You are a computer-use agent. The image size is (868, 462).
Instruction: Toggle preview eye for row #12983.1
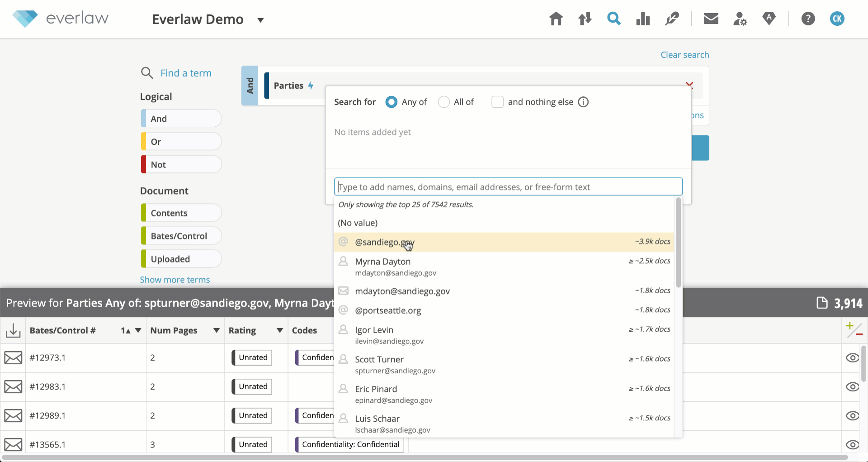[x=852, y=387]
